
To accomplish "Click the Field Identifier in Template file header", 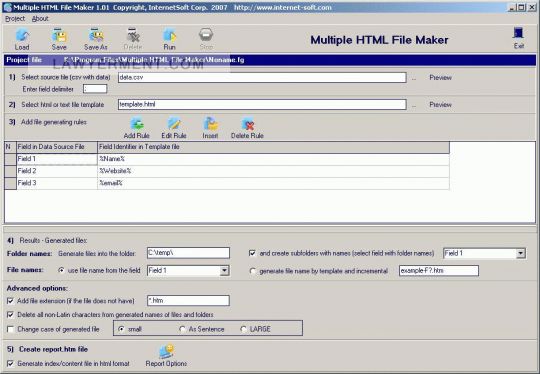I will coord(273,147).
